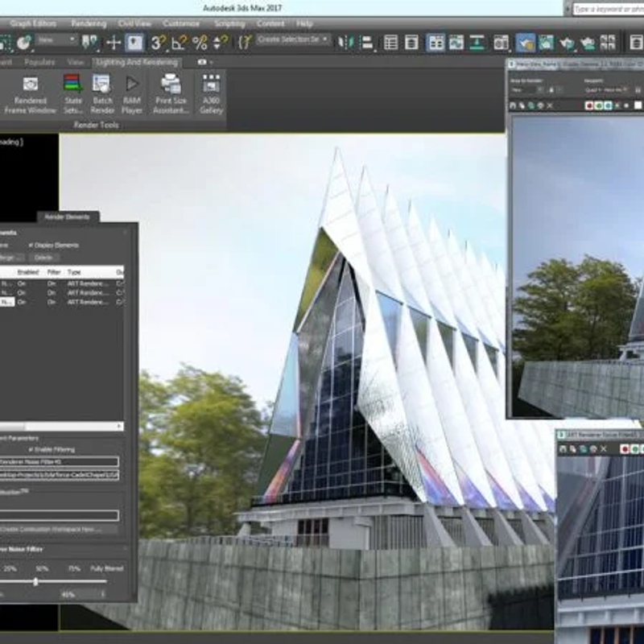Screen dimensions: 644x644
Task: Open the Material Editor icon
Action: [x=501, y=43]
